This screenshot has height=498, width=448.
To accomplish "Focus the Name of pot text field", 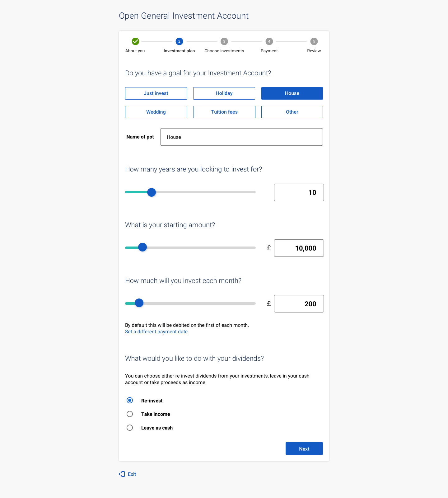I will [x=241, y=137].
